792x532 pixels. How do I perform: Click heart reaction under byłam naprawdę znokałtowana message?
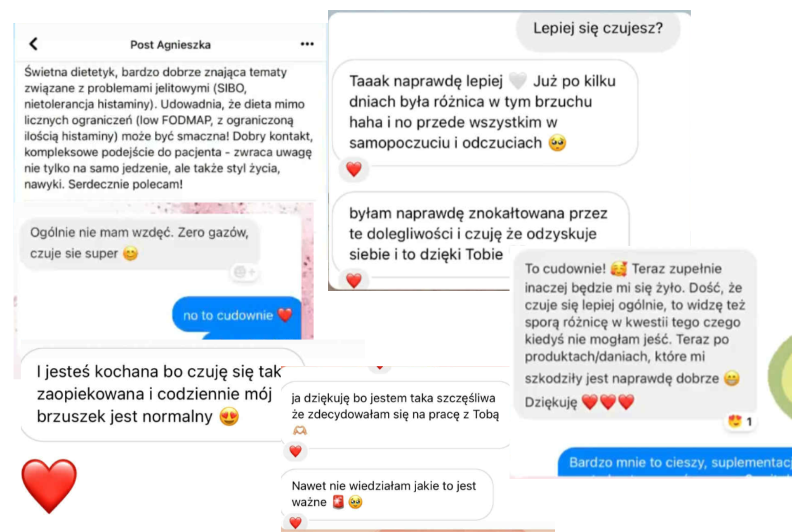point(354,280)
